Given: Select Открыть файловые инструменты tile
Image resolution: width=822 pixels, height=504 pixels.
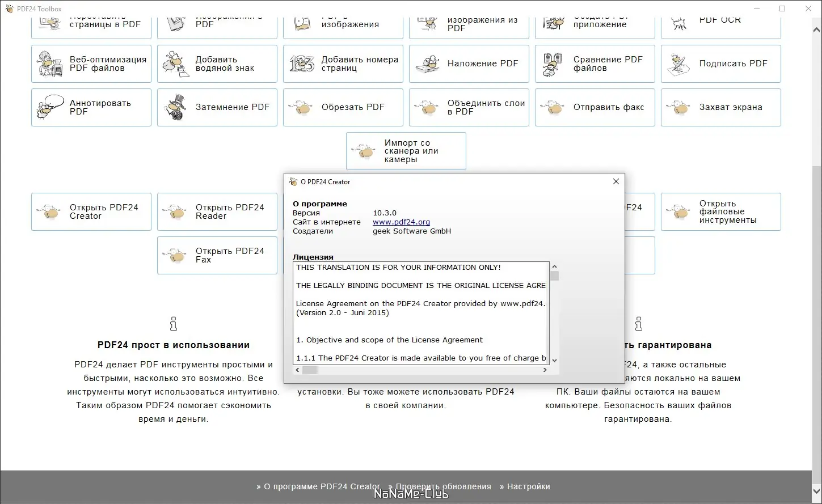Looking at the screenshot, I should [x=721, y=212].
